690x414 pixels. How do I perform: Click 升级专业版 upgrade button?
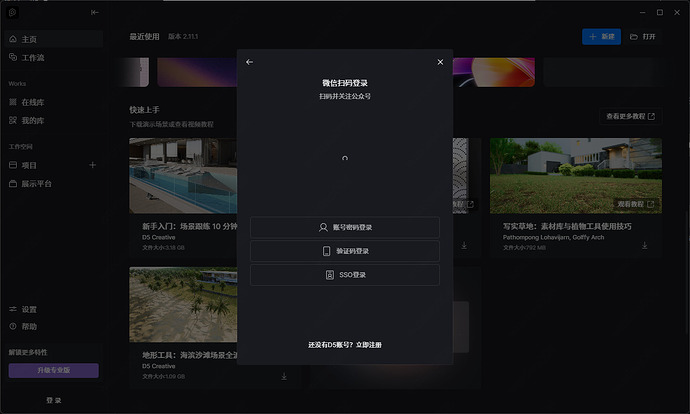click(54, 370)
